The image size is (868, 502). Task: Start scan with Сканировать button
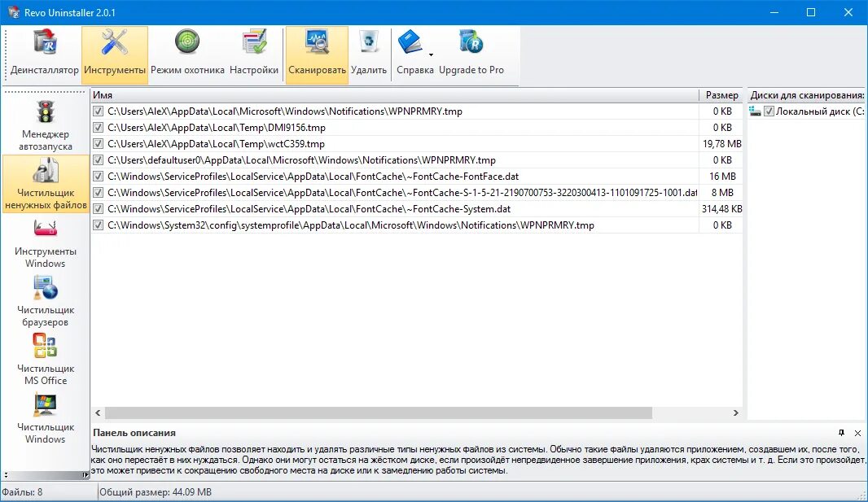[318, 55]
